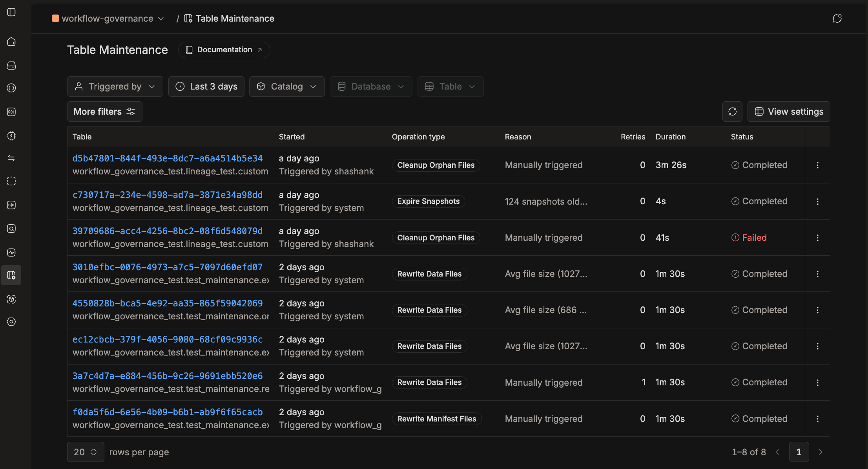Expand the Database filter dropdown
The image size is (868, 469).
point(371,86)
